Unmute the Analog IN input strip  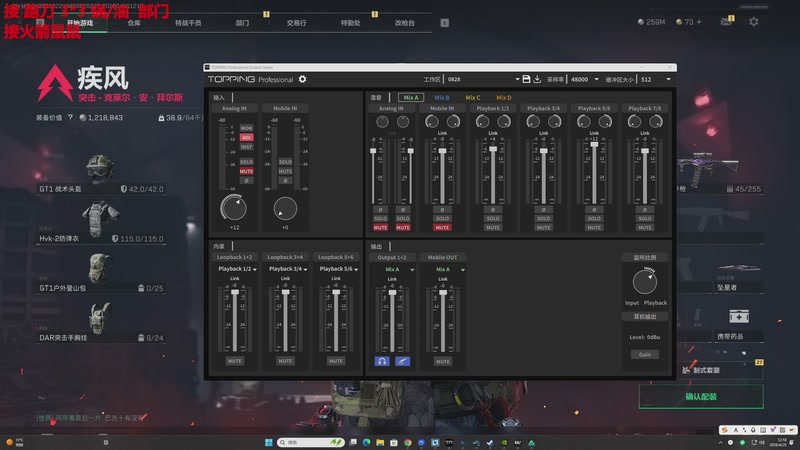(x=246, y=171)
